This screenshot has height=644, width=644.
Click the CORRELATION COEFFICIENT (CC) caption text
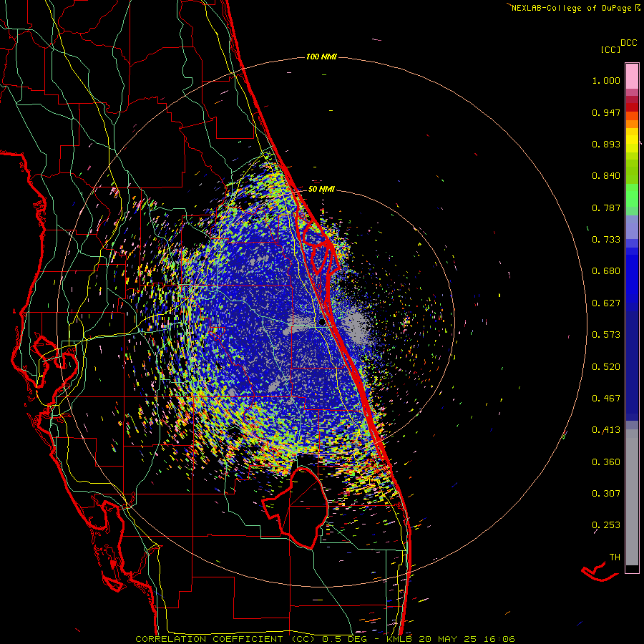(225, 639)
